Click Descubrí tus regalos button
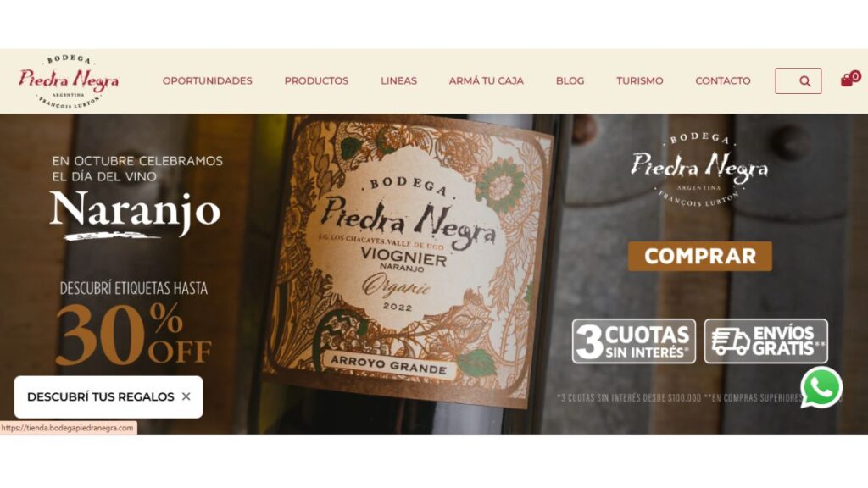This screenshot has width=868, height=488. pos(100,396)
